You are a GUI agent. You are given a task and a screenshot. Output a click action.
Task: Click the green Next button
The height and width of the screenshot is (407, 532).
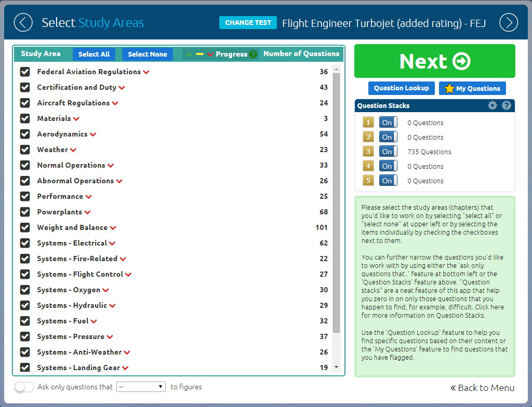pos(435,61)
